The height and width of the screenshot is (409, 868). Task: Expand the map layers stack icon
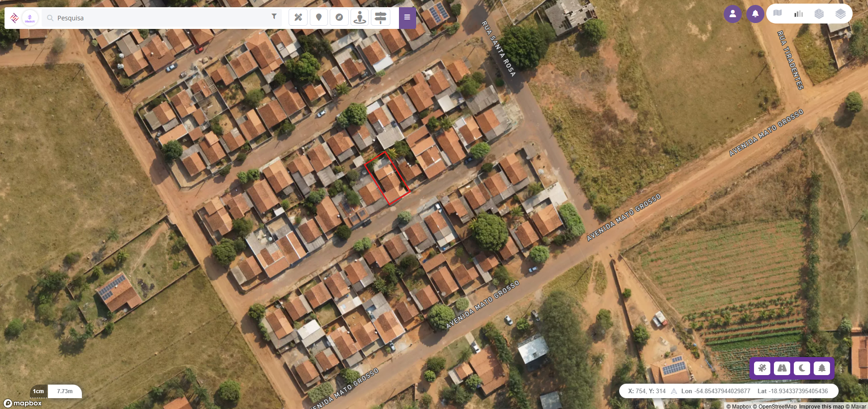(x=840, y=14)
